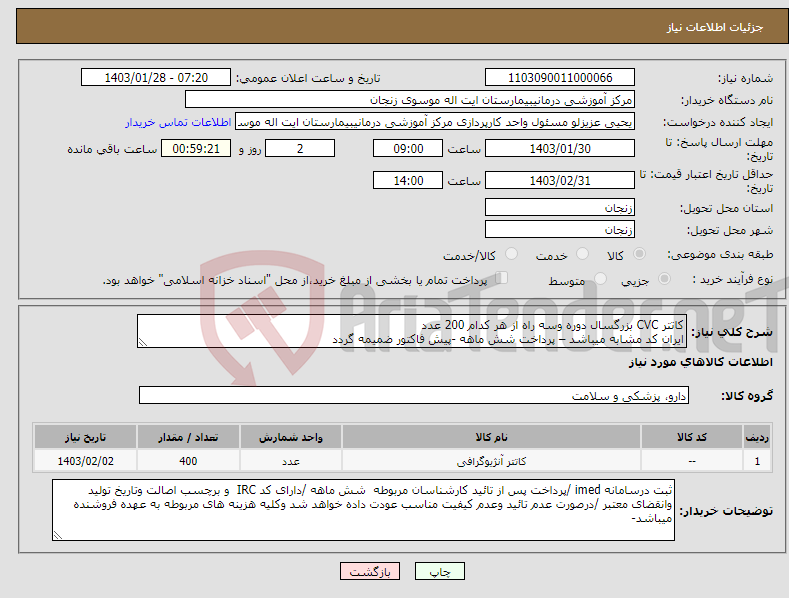Click the response deadline date 1403/01/30
This screenshot has width=789, height=598.
(560, 148)
